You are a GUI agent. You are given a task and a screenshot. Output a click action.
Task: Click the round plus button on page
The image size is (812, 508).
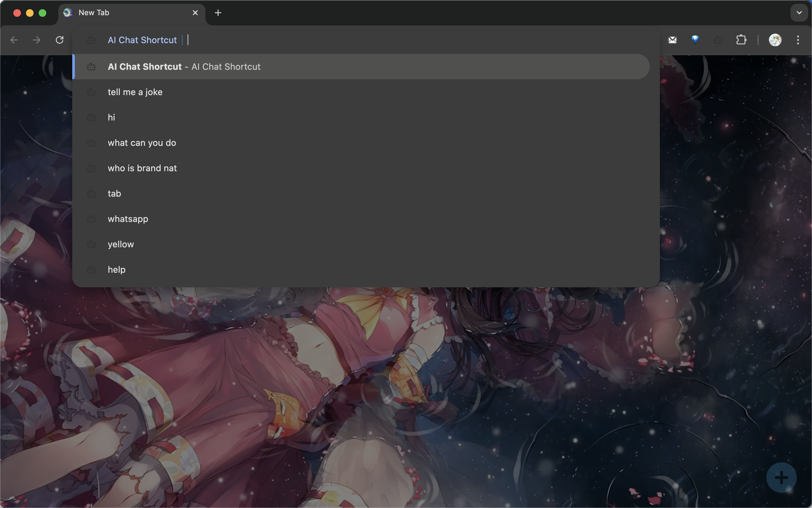tap(781, 478)
